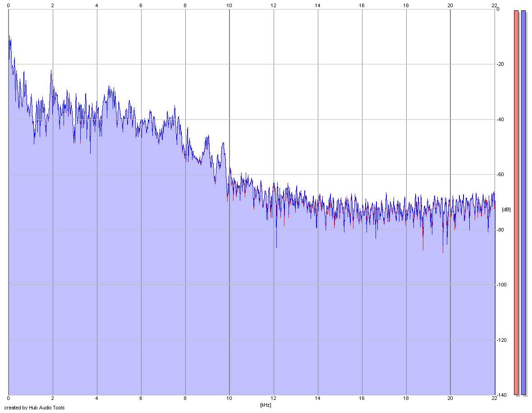Click the top axis 12 kHz label
The width and height of the screenshot is (532, 413).
point(274,5)
